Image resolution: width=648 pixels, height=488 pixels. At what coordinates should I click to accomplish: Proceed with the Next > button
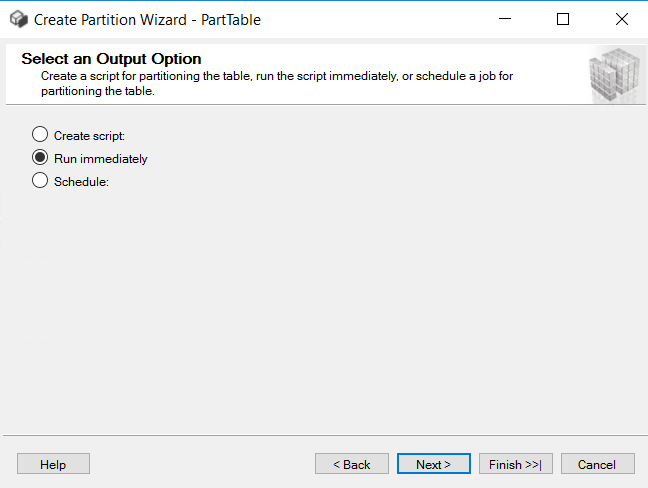coord(434,464)
